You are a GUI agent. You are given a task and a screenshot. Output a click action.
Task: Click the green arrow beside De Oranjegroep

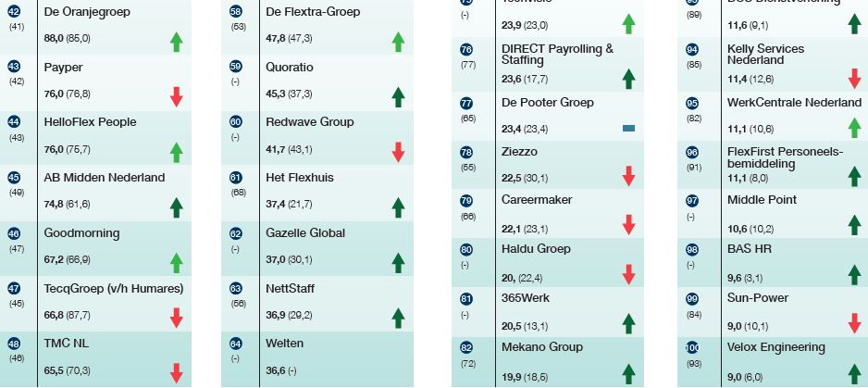click(176, 41)
